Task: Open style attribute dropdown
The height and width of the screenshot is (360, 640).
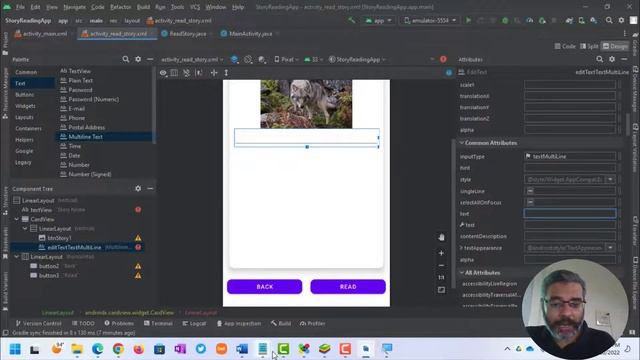Action: point(611,179)
